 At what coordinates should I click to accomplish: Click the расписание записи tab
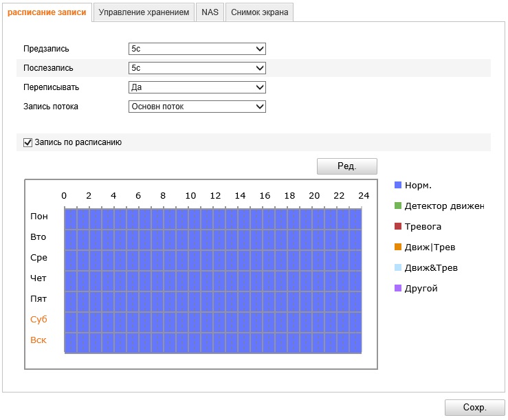[47, 12]
